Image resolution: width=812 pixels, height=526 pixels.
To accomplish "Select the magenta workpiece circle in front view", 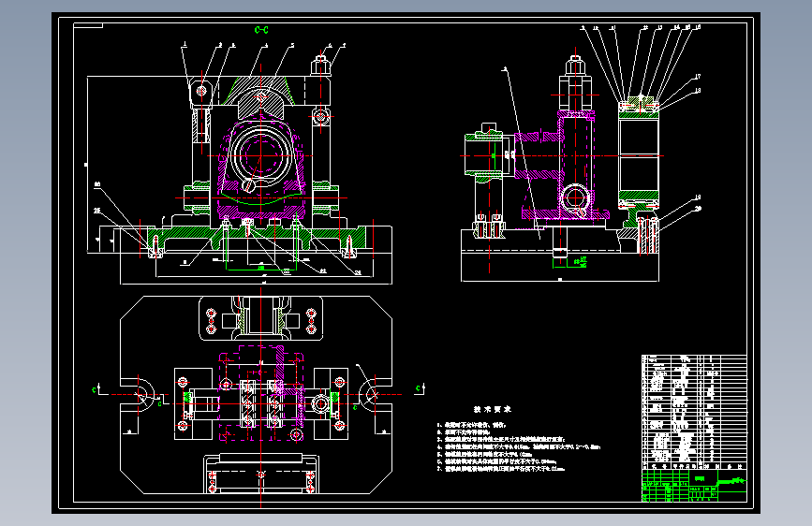I will click(x=260, y=155).
